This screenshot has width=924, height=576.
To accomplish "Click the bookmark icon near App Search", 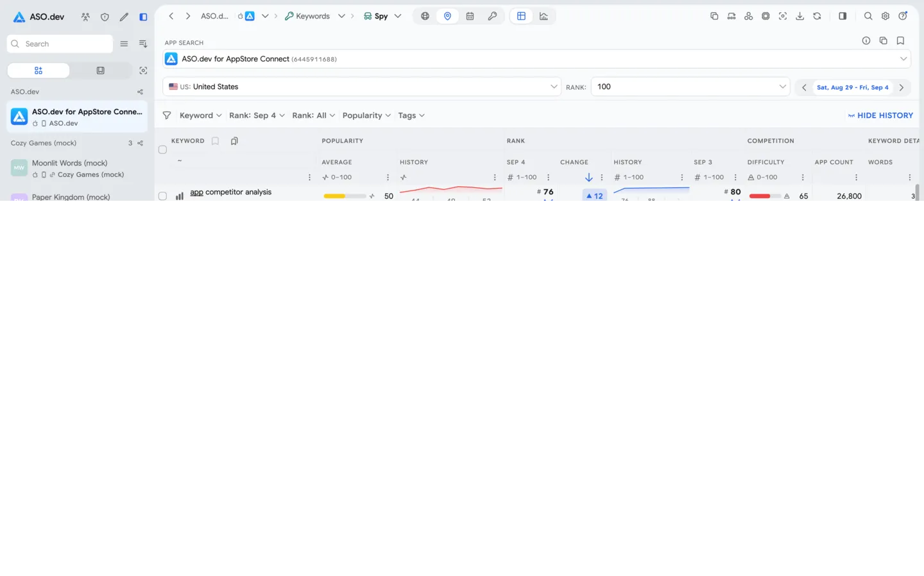I will (x=900, y=40).
